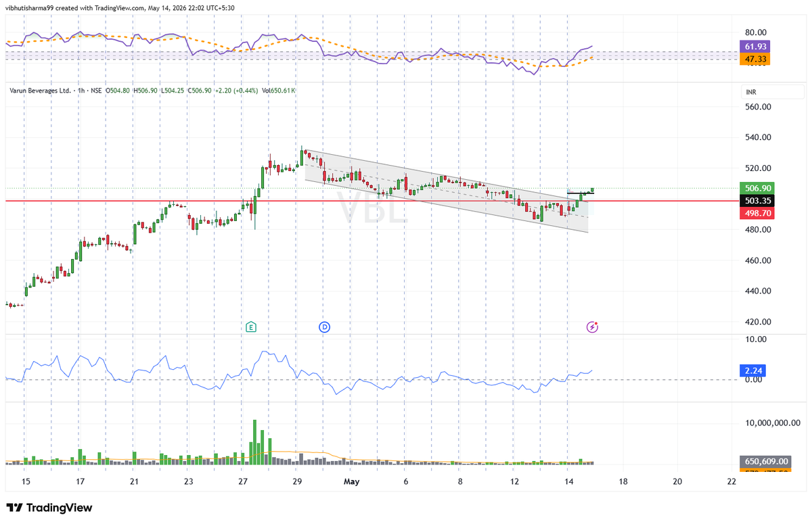Click the 0.00 oscillator scale value
This screenshot has height=524, width=812.
754,379
